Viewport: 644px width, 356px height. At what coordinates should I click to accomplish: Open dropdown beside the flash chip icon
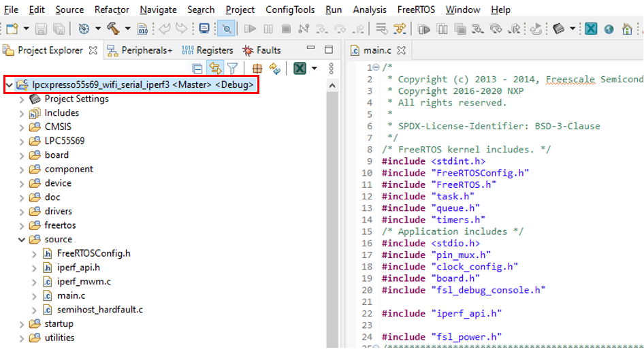[x=572, y=29]
